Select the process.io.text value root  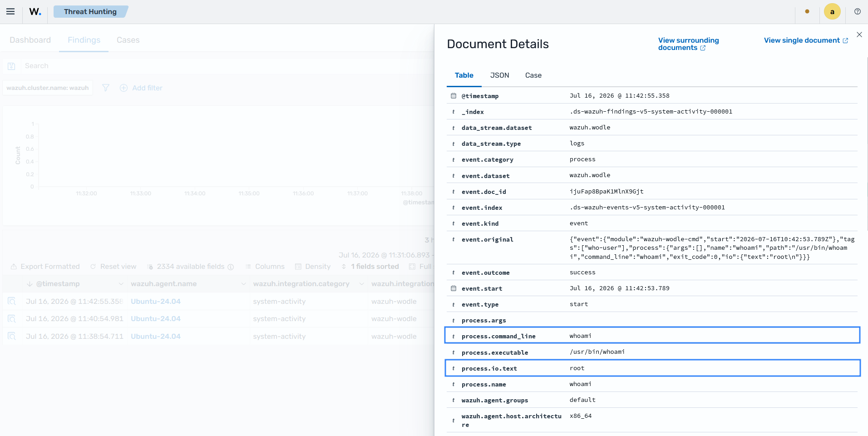(x=577, y=368)
